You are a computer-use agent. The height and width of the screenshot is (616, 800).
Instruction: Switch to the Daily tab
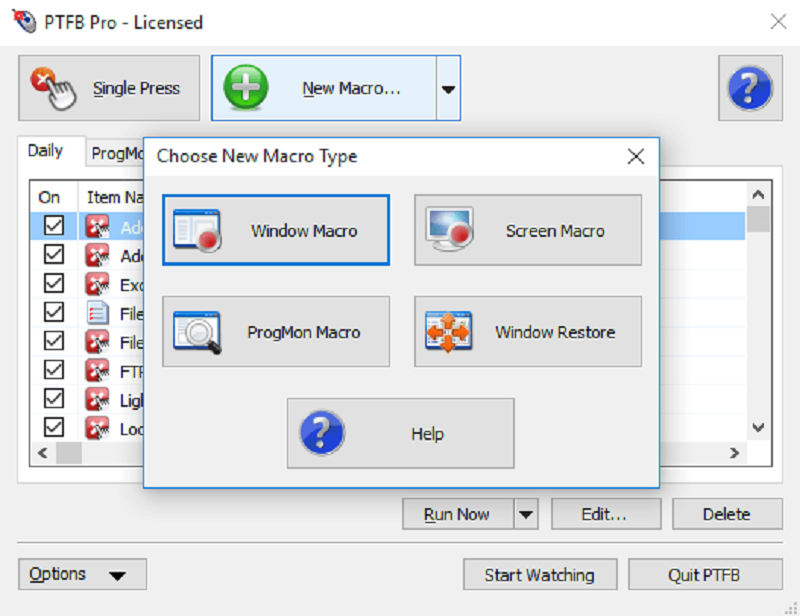point(46,152)
